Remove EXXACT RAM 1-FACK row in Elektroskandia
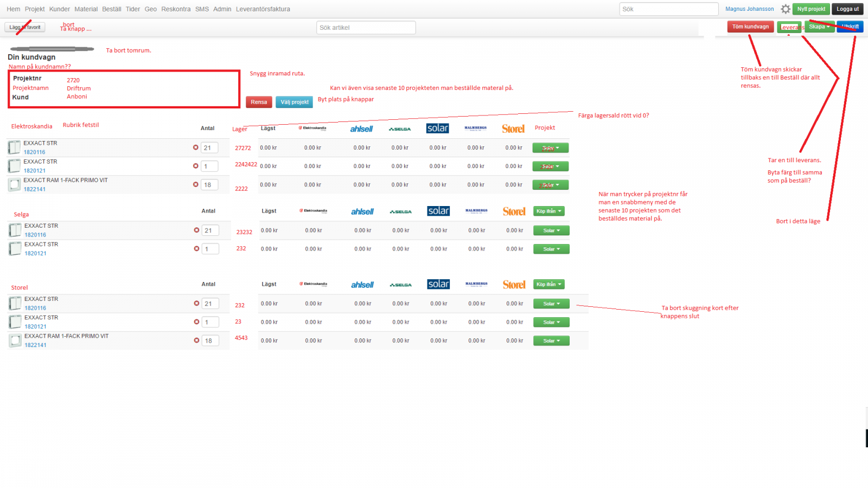Viewport: 868px width, 488px height. (x=196, y=184)
